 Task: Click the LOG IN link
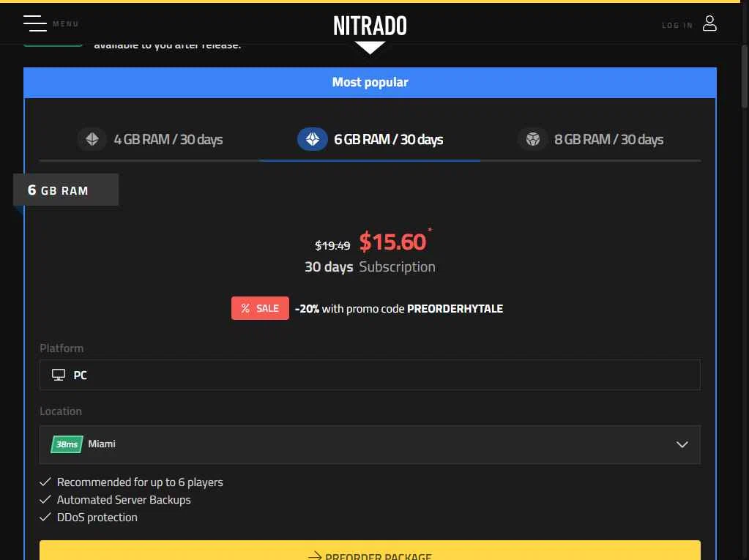click(x=677, y=26)
